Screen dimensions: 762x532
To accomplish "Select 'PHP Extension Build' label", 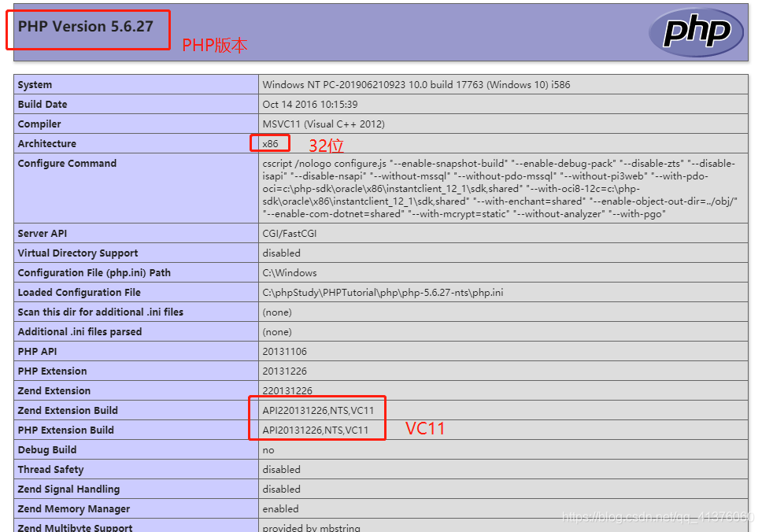I will pos(65,430).
